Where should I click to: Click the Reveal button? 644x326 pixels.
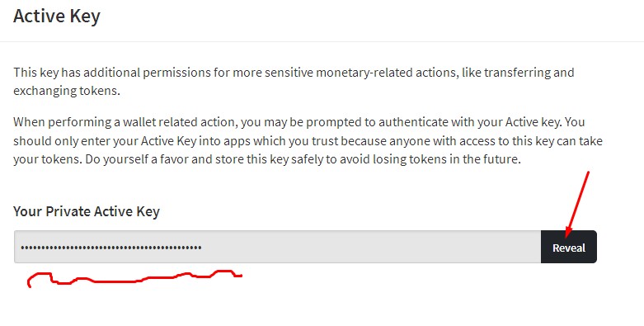pyautogui.click(x=568, y=247)
